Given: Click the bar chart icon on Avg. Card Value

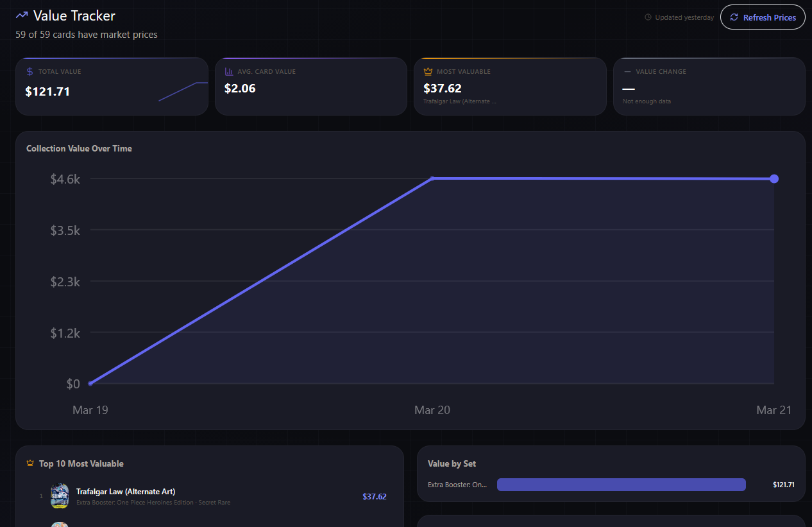Looking at the screenshot, I should click(x=229, y=72).
